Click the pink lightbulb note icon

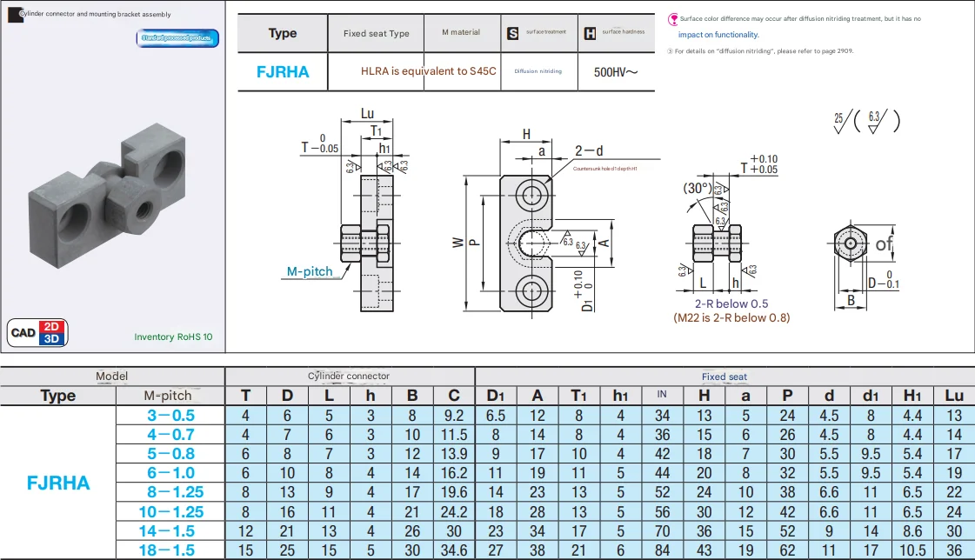point(672,18)
